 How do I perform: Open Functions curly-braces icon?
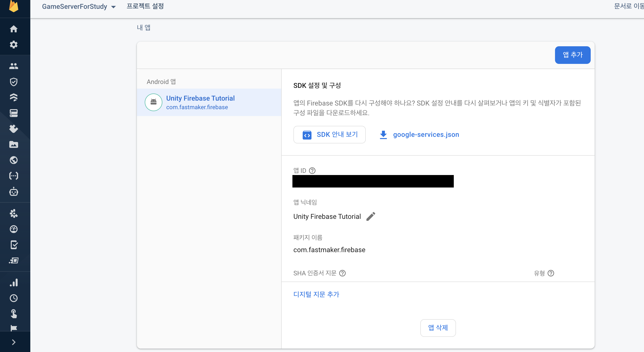pyautogui.click(x=13, y=176)
